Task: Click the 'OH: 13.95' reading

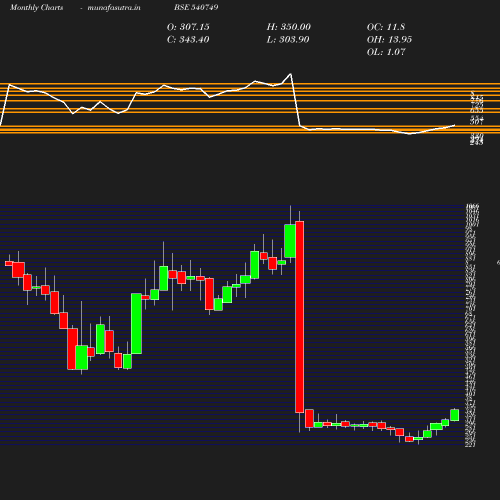Action: [x=389, y=39]
